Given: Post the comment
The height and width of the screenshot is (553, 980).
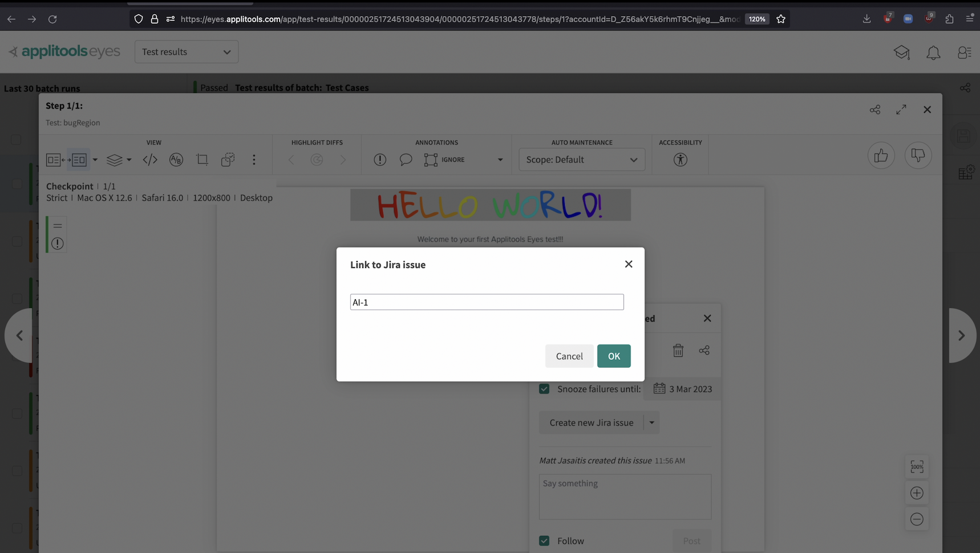Looking at the screenshot, I should coord(691,540).
